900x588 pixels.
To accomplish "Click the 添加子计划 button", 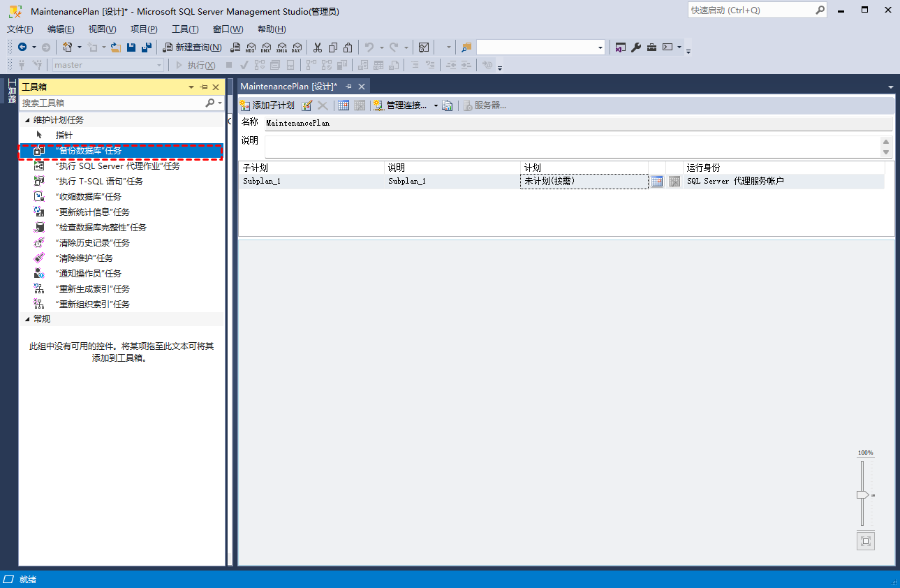I will [x=267, y=105].
